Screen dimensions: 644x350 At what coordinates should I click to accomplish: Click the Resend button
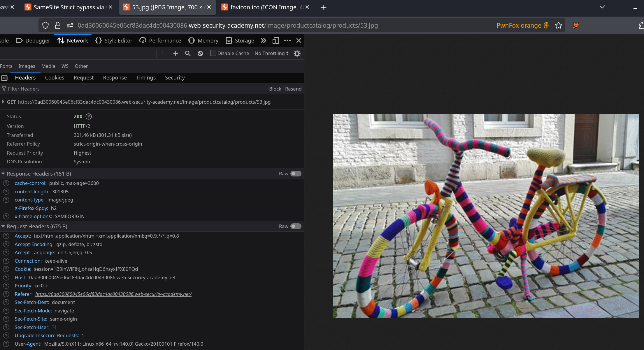coord(293,89)
